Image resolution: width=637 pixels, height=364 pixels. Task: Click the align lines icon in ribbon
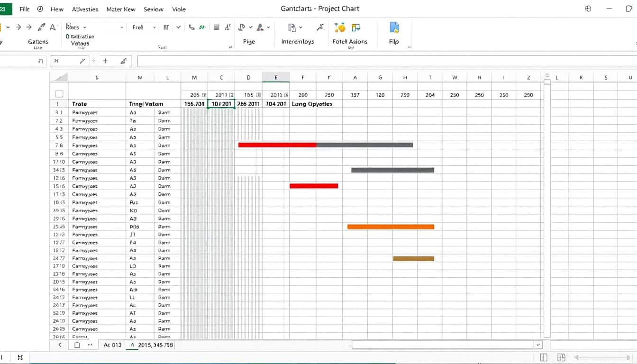tap(217, 27)
